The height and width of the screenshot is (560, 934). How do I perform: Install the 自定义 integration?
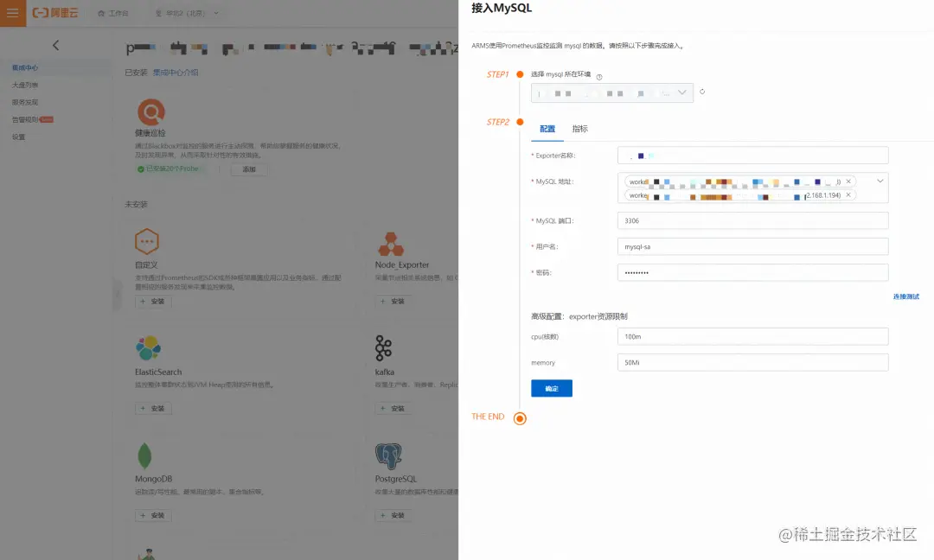[x=153, y=302]
